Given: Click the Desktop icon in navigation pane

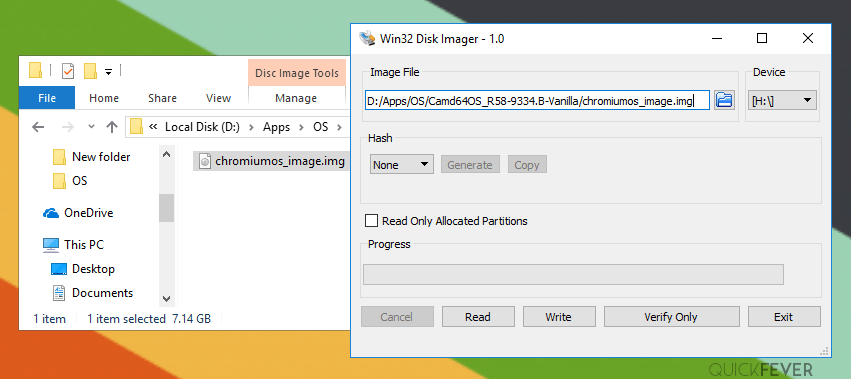Looking at the screenshot, I should click(59, 269).
